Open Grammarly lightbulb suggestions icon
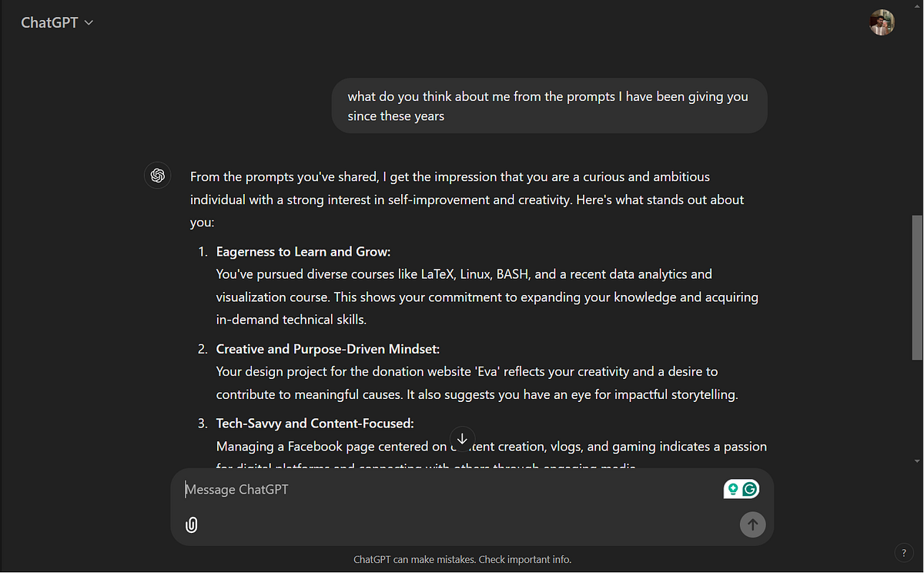 point(733,488)
